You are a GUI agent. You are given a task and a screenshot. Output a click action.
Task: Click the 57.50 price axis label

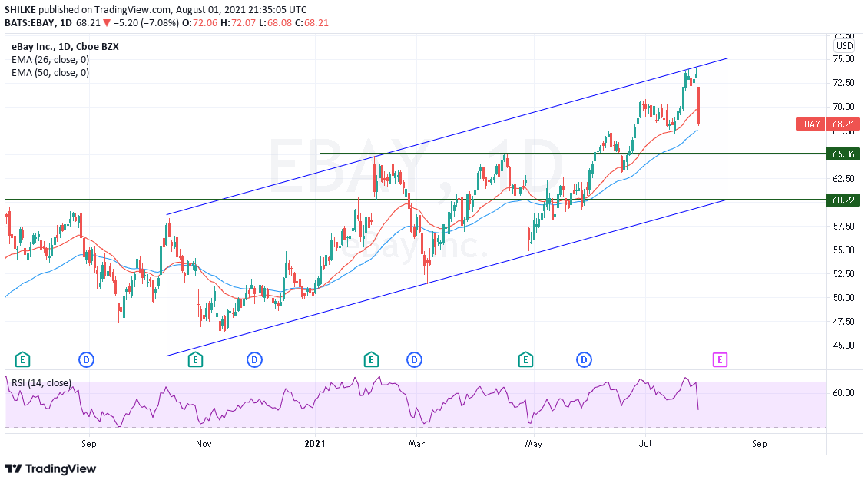[843, 226]
